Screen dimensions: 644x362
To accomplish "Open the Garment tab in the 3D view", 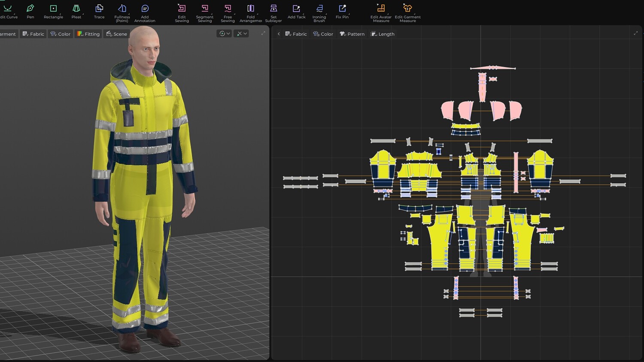I will tap(8, 34).
